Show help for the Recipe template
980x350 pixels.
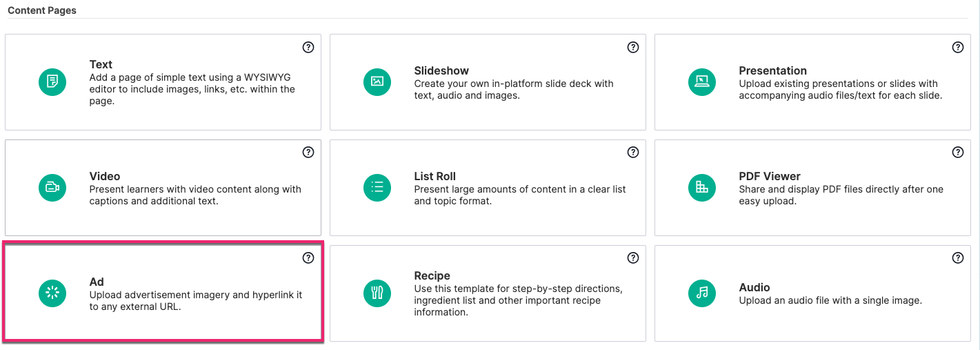click(633, 258)
